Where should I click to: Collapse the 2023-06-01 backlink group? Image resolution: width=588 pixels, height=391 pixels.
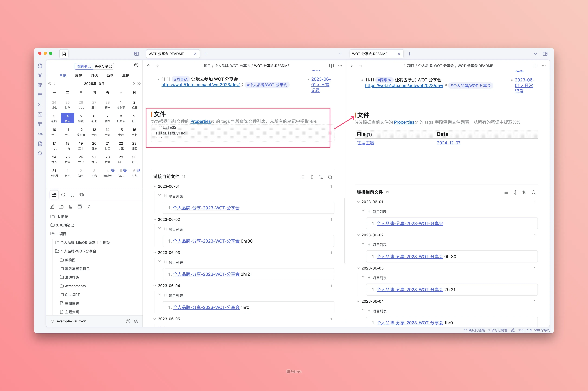[155, 186]
